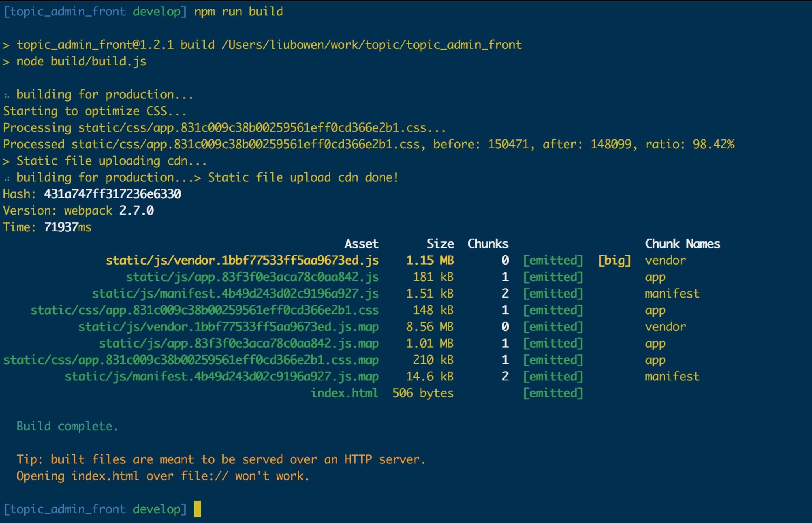This screenshot has height=523, width=812.
Task: Click the 71937ms build time value
Action: (68, 227)
